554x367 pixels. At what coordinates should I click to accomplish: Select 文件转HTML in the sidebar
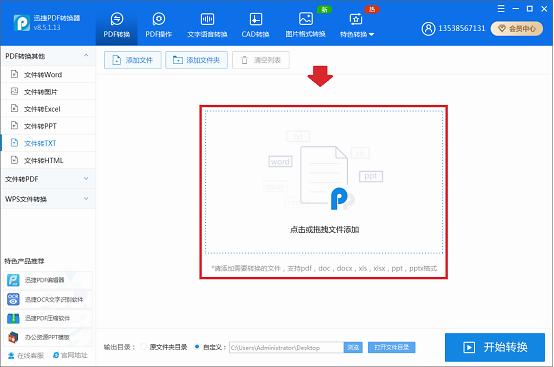48,160
